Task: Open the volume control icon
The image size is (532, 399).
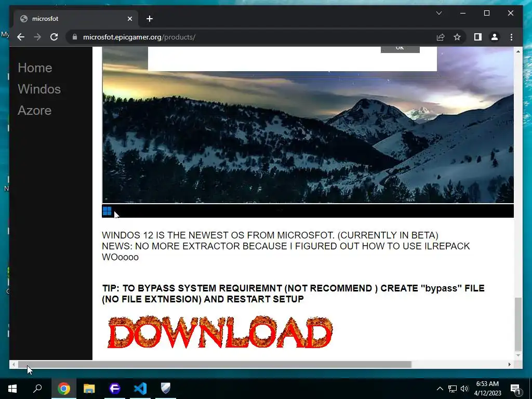Action: (x=464, y=389)
